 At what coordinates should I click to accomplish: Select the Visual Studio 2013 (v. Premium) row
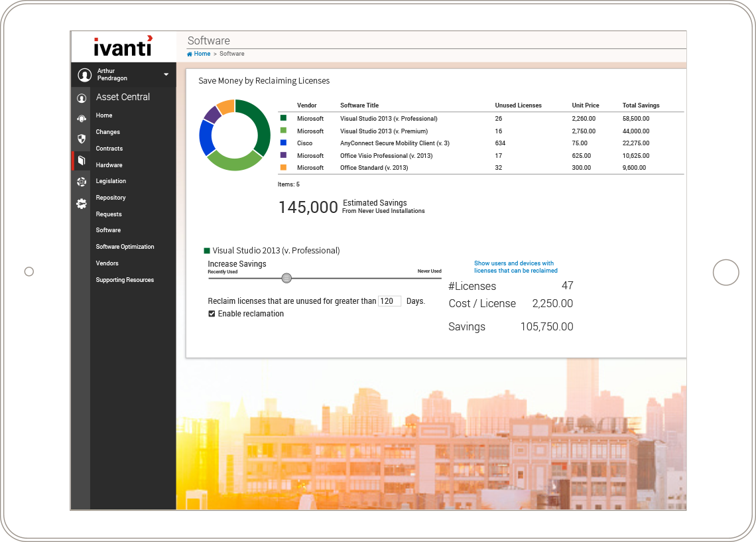click(481, 131)
